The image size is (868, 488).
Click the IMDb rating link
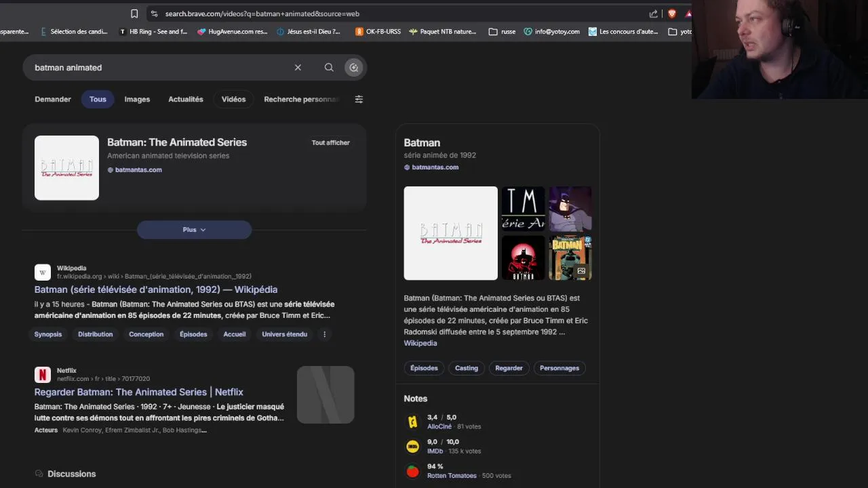pyautogui.click(x=435, y=451)
